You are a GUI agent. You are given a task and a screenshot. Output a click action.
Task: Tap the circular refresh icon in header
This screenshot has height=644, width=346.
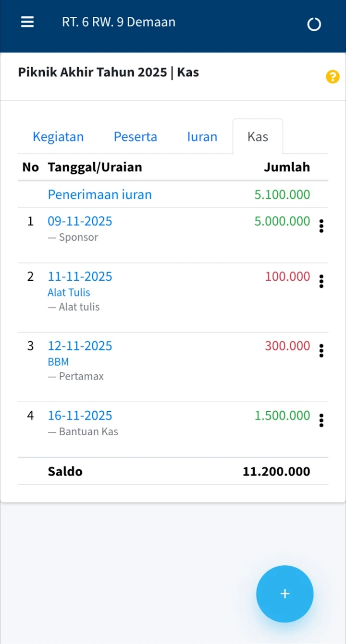(314, 24)
